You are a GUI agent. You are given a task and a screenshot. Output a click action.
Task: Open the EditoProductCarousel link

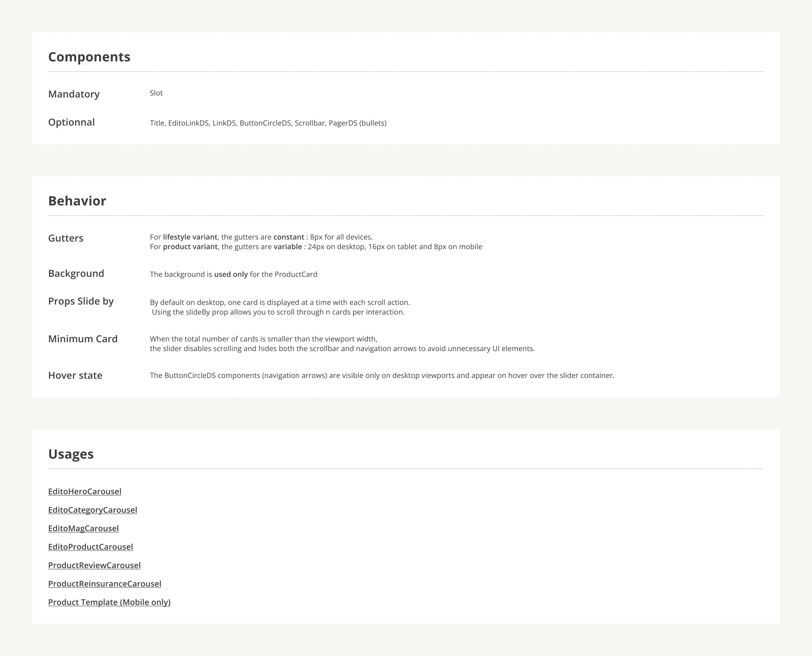90,547
